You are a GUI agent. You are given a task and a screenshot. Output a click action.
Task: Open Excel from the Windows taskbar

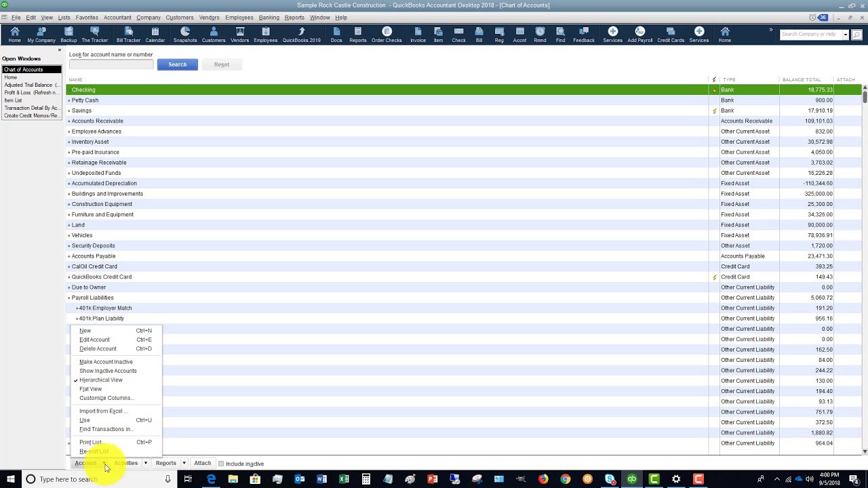click(344, 479)
